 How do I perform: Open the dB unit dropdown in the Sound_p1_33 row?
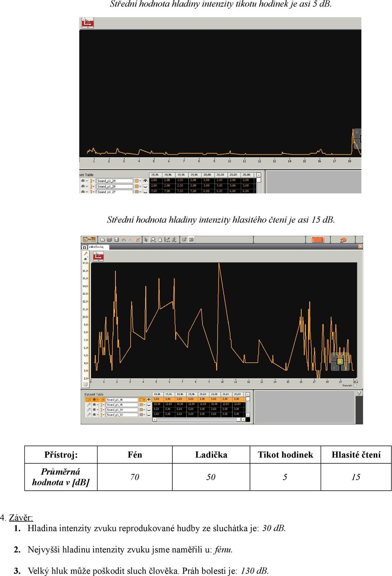95,414
